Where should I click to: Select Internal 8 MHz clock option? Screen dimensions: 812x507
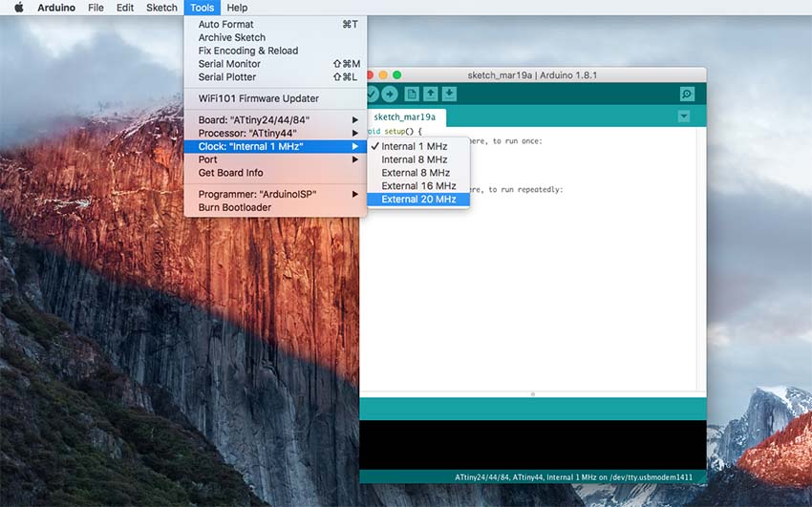coord(418,159)
